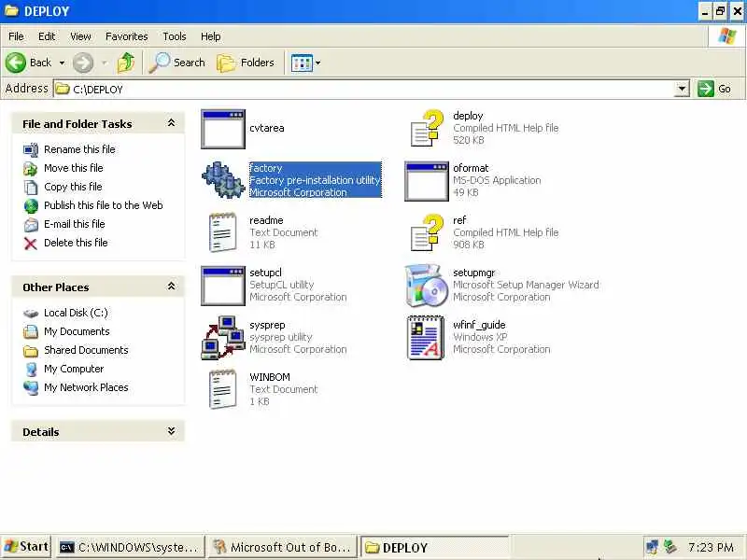Click the 7:23 PM clock
The width and height of the screenshot is (747, 560).
point(711,548)
